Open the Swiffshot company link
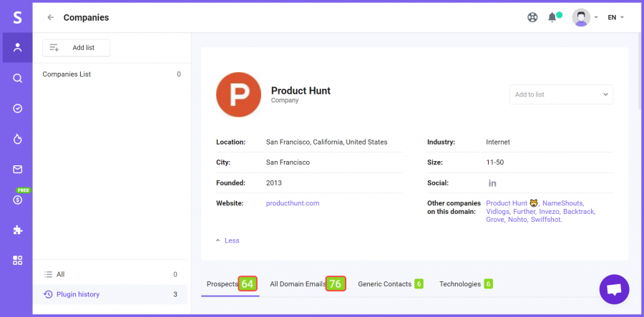This screenshot has height=317, width=644. 546,220
